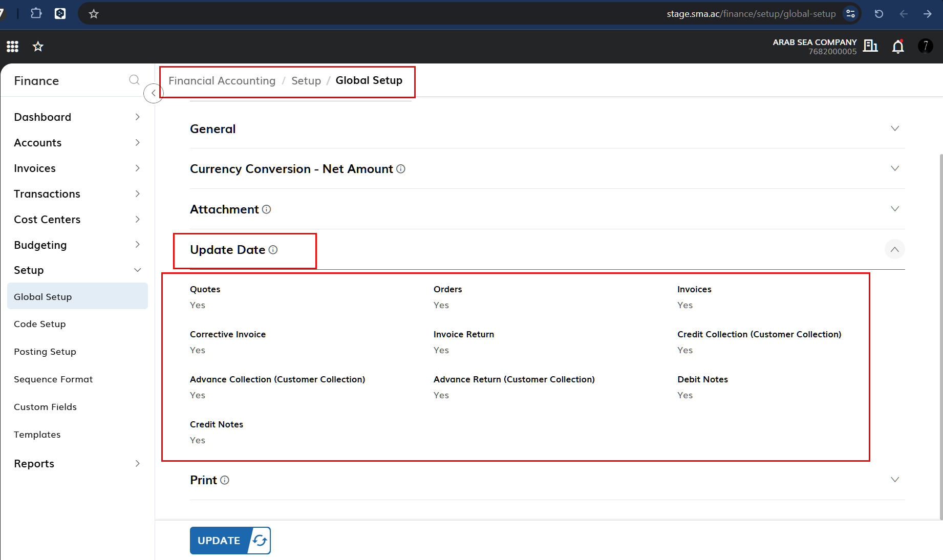Search the Finance menu with the magnifier
Image resolution: width=943 pixels, height=560 pixels.
click(x=134, y=80)
